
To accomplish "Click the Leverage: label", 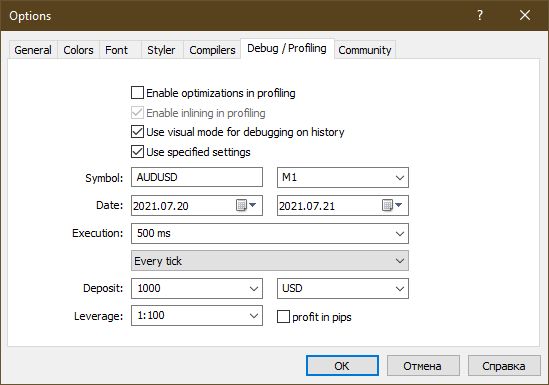I will click(x=98, y=316).
